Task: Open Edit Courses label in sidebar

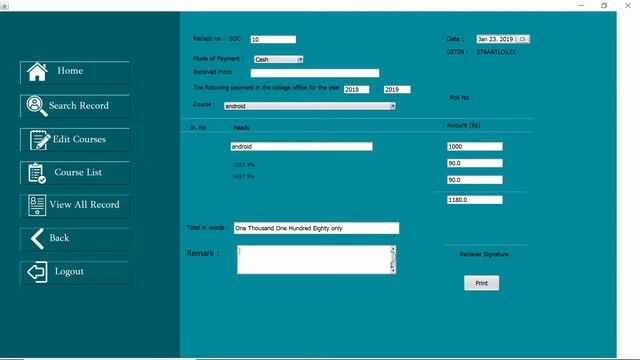Action: pos(79,139)
